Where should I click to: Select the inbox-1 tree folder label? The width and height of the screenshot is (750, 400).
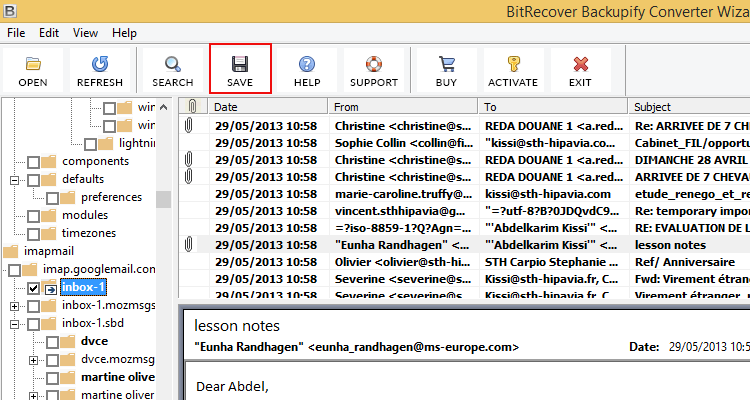(83, 287)
